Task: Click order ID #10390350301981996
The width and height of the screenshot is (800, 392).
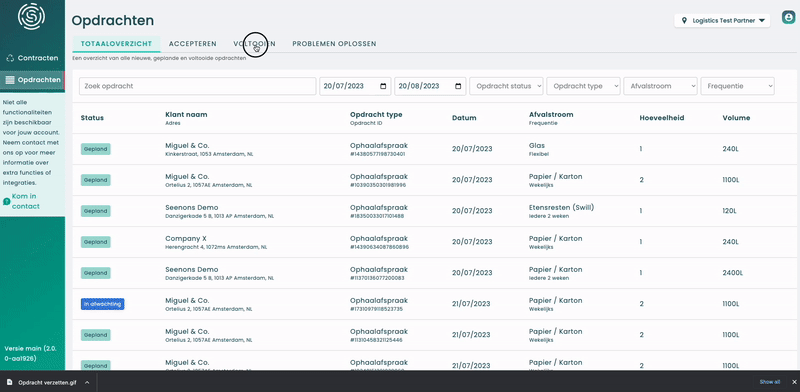Action: [378, 185]
